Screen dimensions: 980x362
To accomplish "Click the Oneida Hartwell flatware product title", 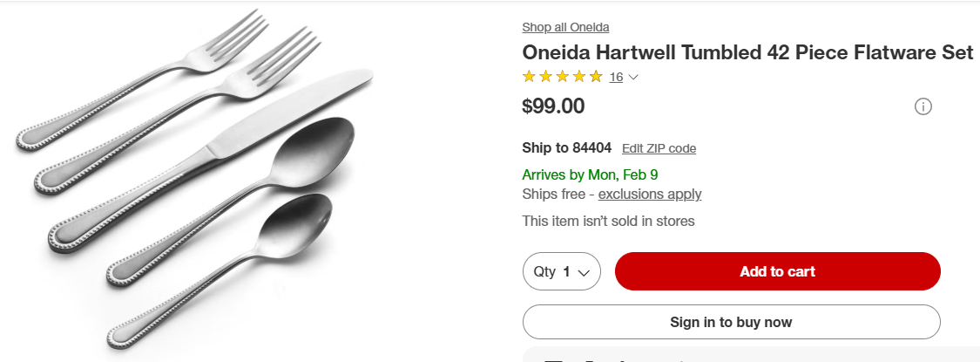I will pos(747,52).
